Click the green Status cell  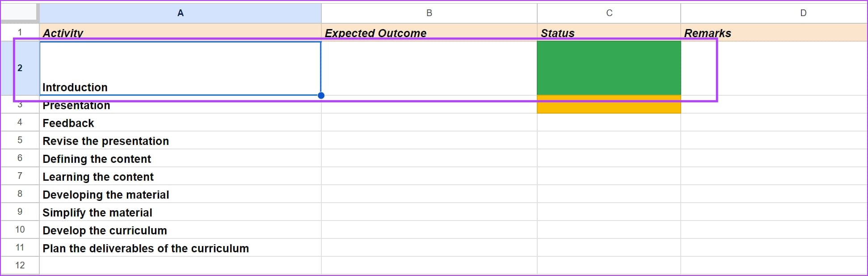point(609,68)
